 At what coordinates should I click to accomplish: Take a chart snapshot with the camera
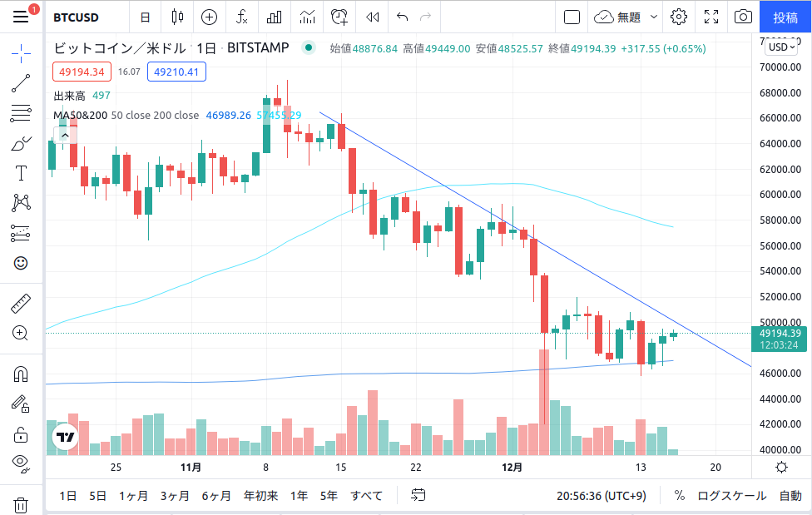(743, 17)
